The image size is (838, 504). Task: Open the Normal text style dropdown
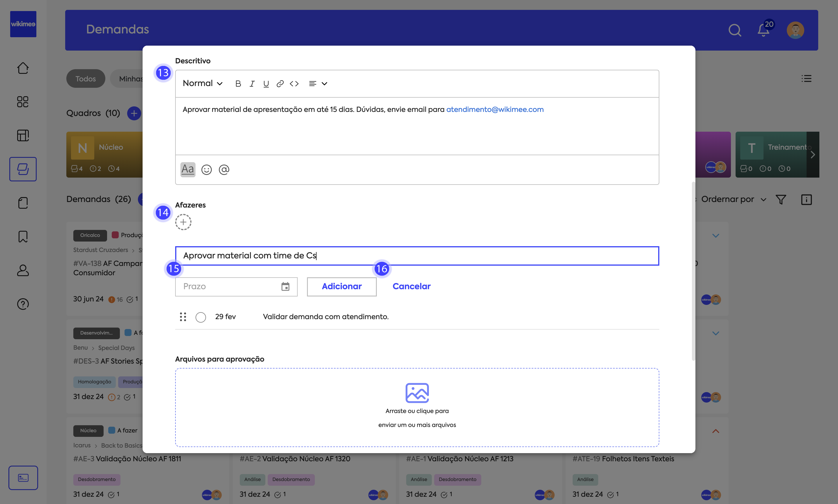click(x=203, y=83)
